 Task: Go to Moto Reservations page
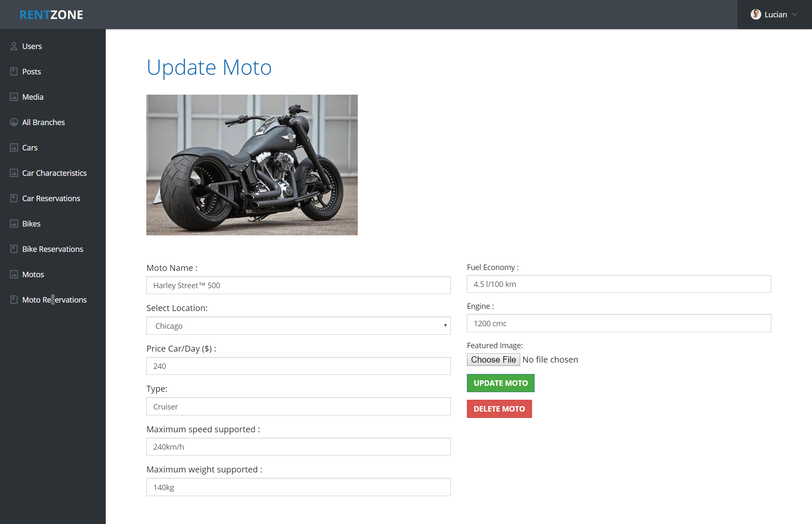click(54, 300)
